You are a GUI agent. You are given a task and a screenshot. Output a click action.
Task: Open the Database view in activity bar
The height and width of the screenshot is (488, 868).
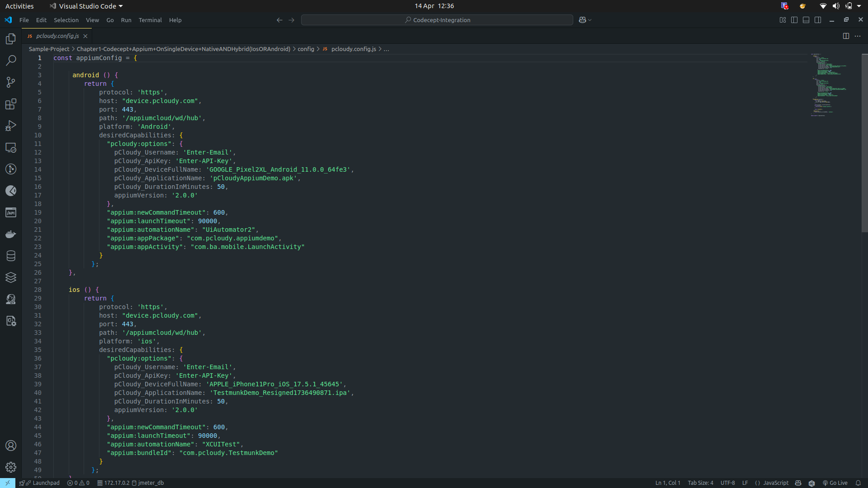tap(11, 256)
